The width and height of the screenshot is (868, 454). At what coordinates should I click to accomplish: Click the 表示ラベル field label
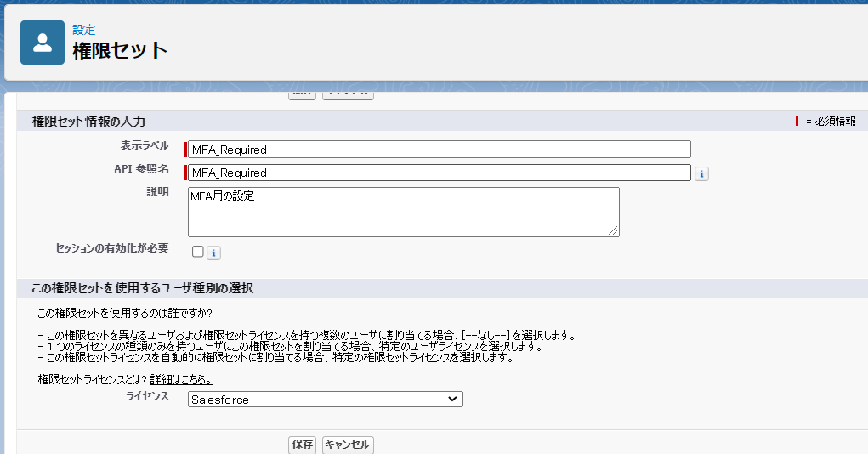145,145
